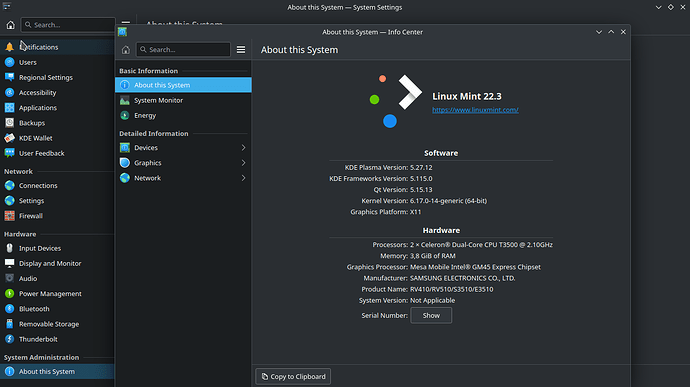Open Accessibility settings

57,92
